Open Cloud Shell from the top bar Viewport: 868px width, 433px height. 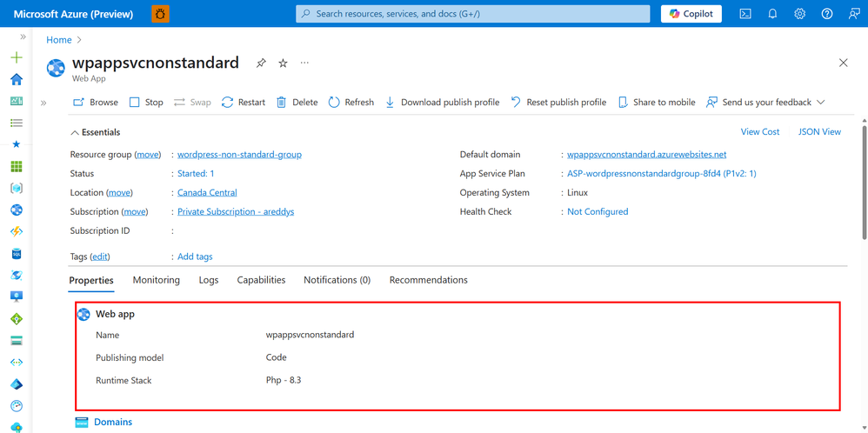pos(745,14)
